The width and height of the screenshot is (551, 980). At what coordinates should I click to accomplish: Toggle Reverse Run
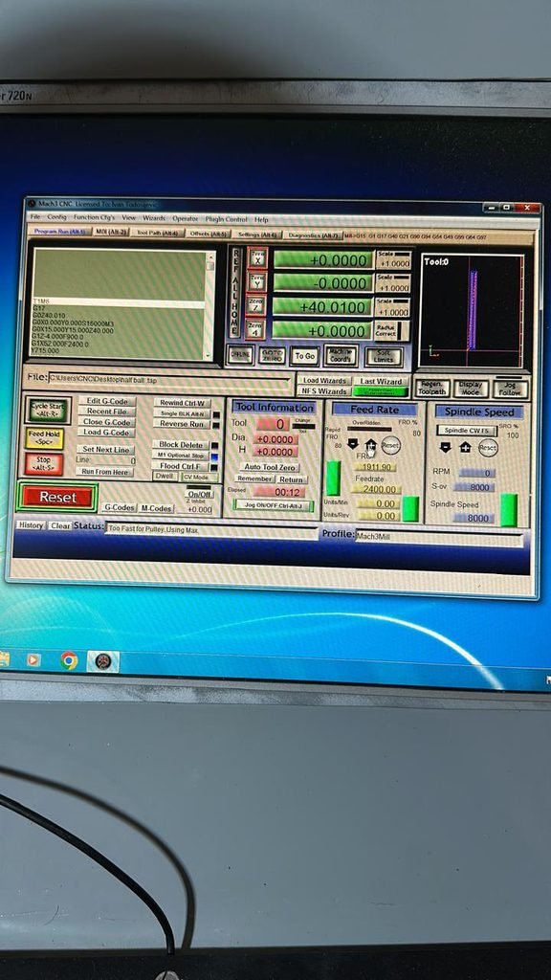181,424
